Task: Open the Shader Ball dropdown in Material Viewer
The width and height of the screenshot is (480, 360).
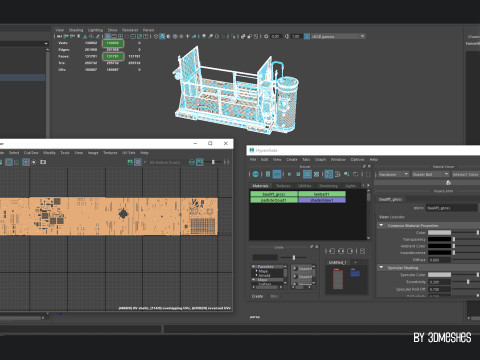Action: [430, 174]
